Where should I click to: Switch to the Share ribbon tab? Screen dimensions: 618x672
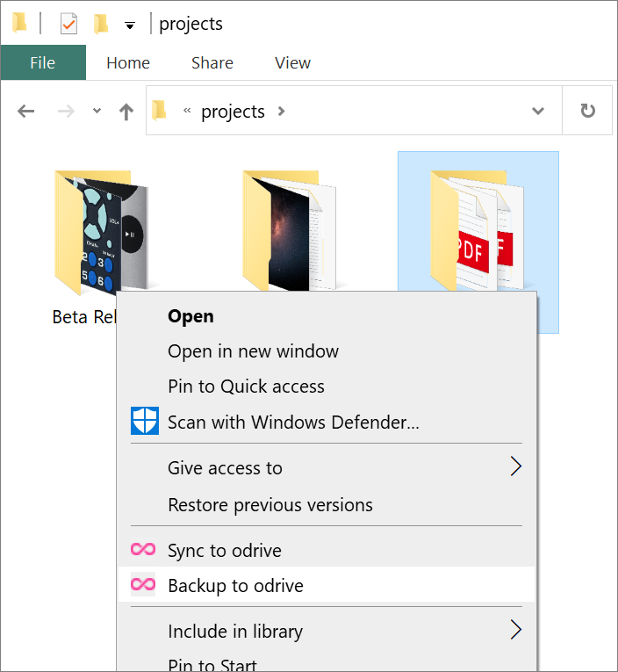[212, 63]
